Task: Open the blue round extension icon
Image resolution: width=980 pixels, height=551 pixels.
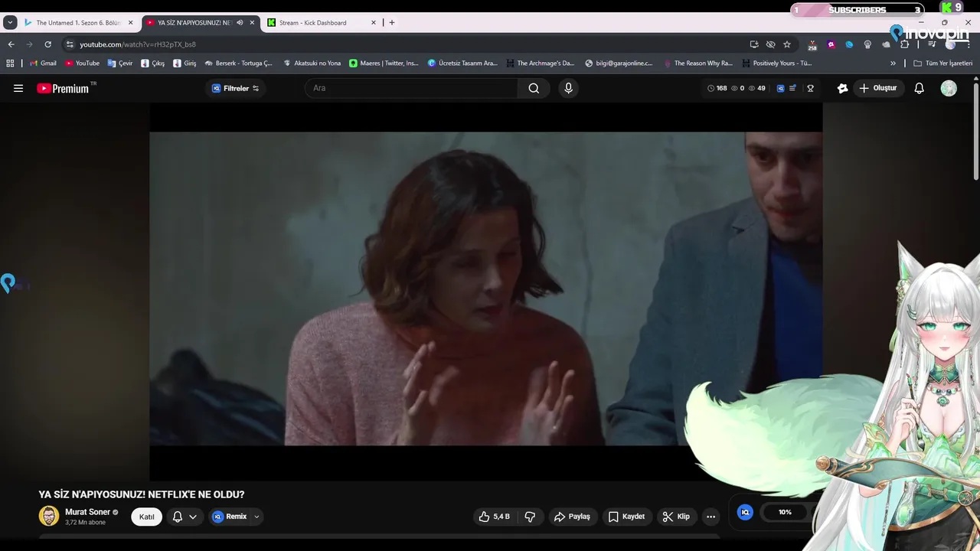Action: point(849,44)
